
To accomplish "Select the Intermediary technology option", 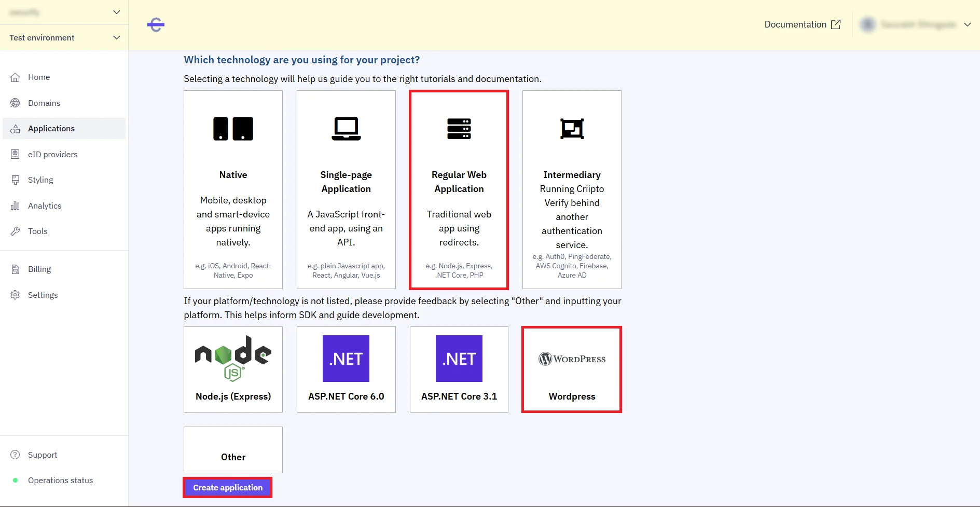I will (572, 189).
